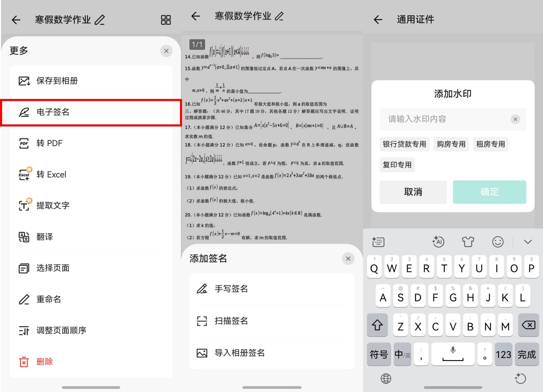The width and height of the screenshot is (543, 392).
Task: Open 翻译 from the 更多 menu
Action: (91, 237)
